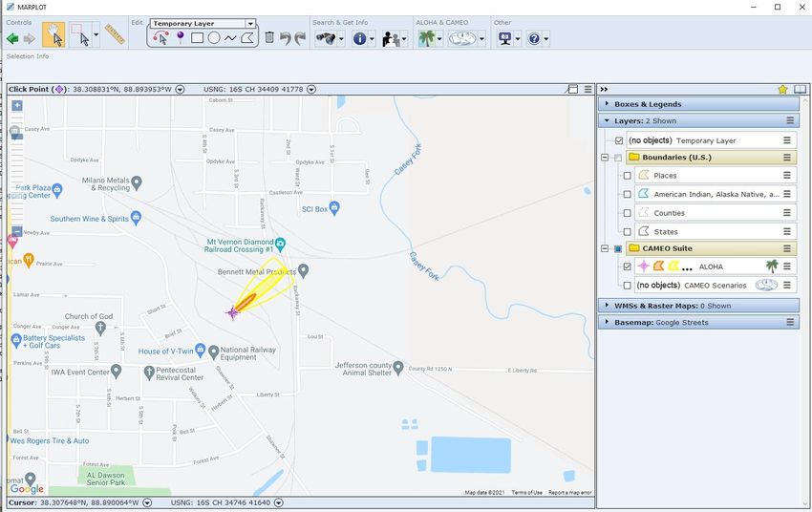Enable the CAMEO Scenarios layer checkbox
812x512 pixels.
point(627,286)
